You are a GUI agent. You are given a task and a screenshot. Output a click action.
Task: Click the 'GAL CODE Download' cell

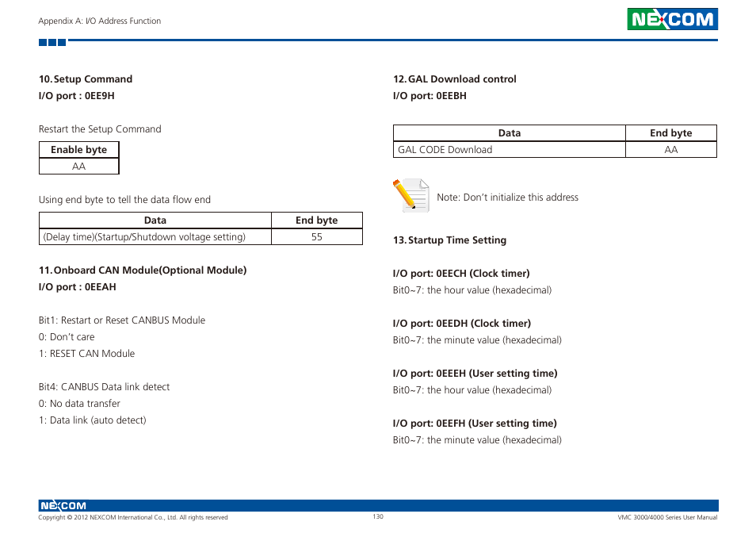[510, 150]
